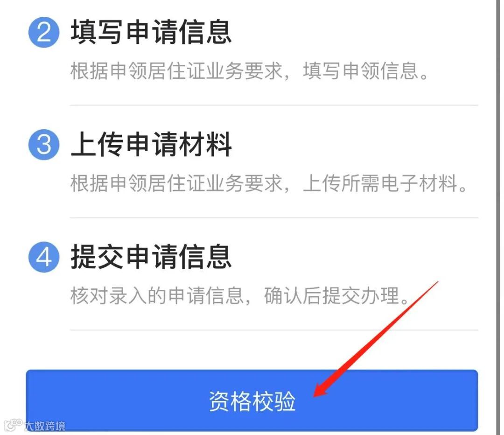Click the 大数跨境 watermark text
Screen dimensions: 504x435
(45, 426)
